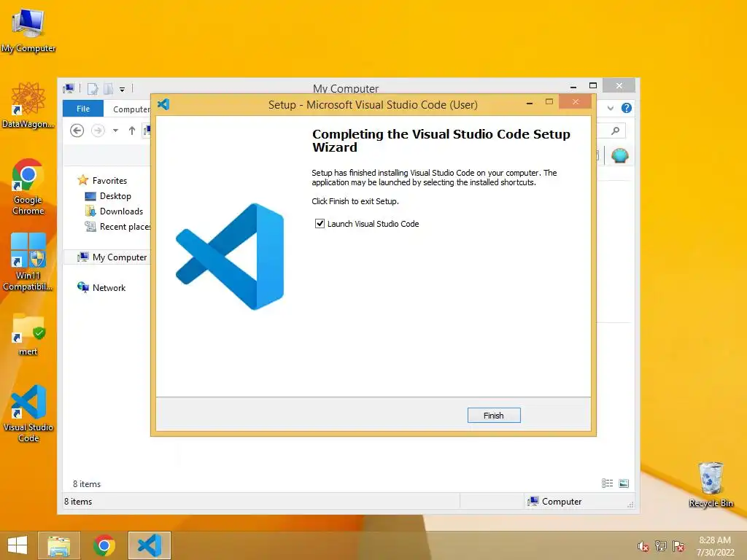Launch Google Chrome desktop shortcut
The image size is (747, 560).
click(28, 187)
